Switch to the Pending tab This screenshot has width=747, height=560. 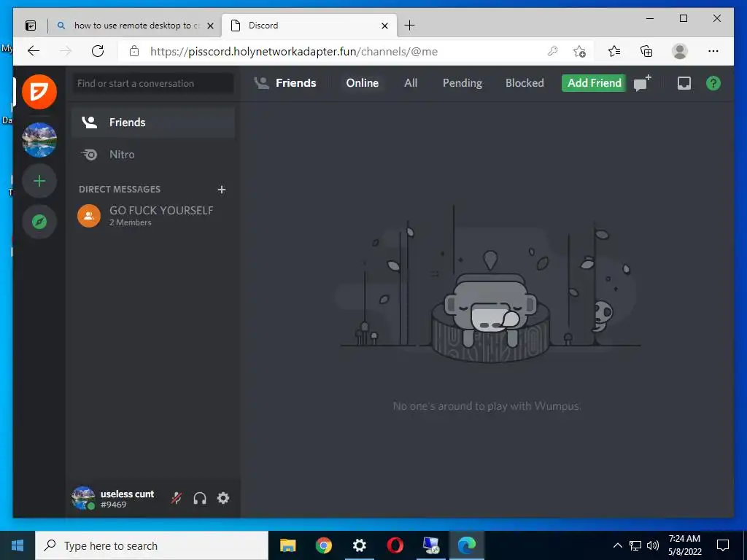click(x=462, y=83)
